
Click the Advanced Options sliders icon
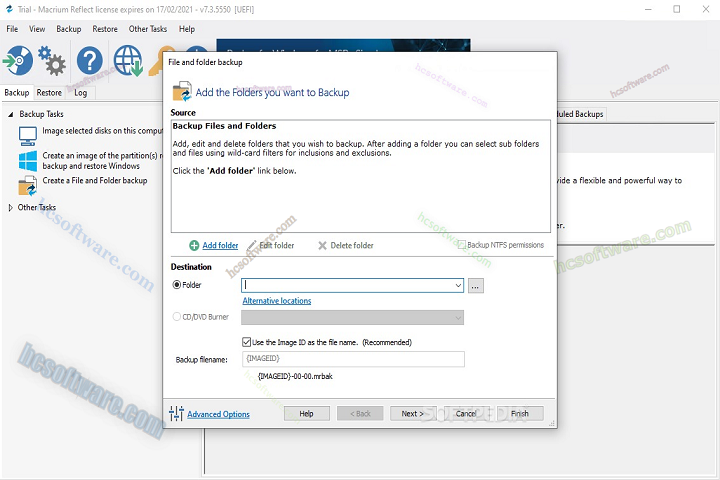tap(176, 413)
